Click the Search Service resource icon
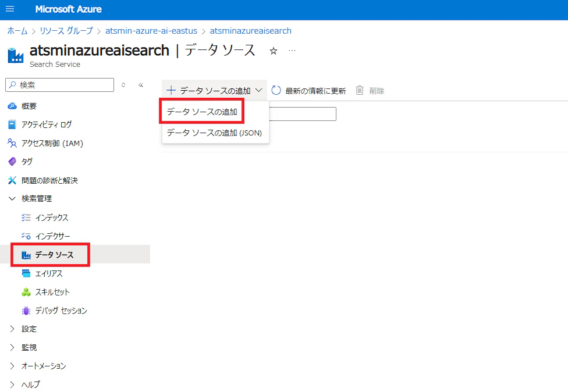 pyautogui.click(x=16, y=55)
